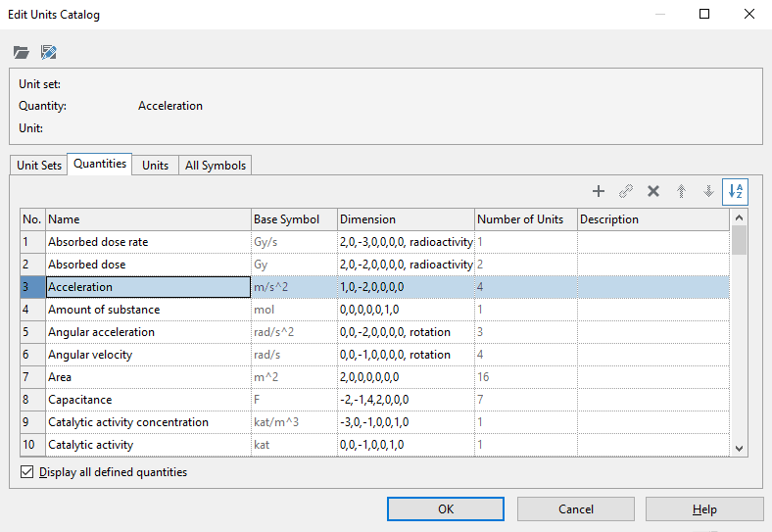Screen dimensions: 772x532
Task: Toggle alphabetical A-Z sorting
Action: pyautogui.click(x=735, y=191)
